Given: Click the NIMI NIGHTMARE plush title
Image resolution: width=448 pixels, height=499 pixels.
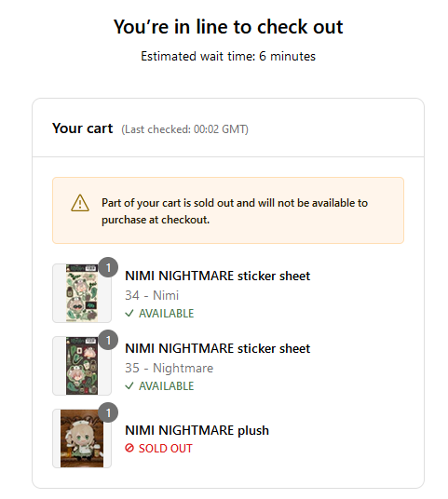Looking at the screenshot, I should [x=197, y=430].
